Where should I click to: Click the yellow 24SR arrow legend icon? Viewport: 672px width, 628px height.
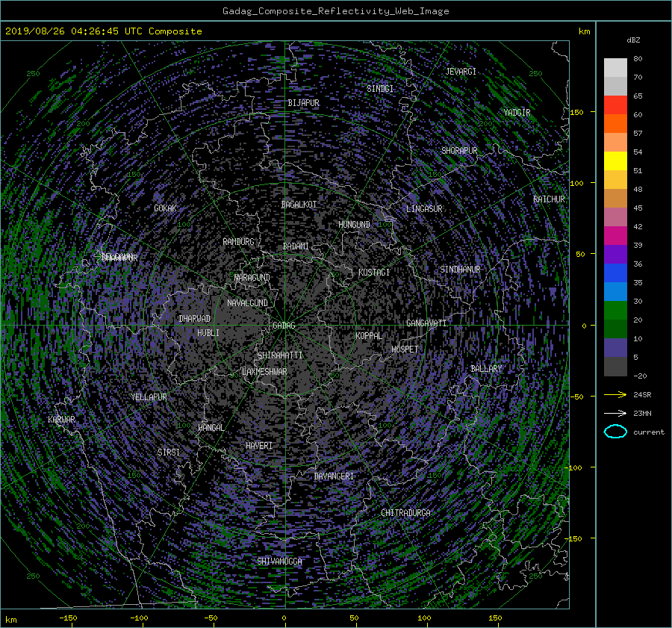[x=615, y=394]
